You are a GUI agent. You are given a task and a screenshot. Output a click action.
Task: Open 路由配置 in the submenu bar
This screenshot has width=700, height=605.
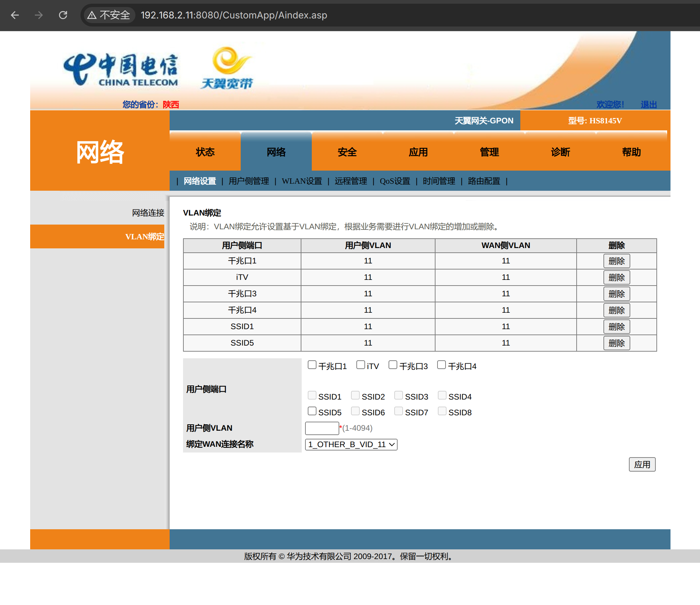pyautogui.click(x=484, y=181)
